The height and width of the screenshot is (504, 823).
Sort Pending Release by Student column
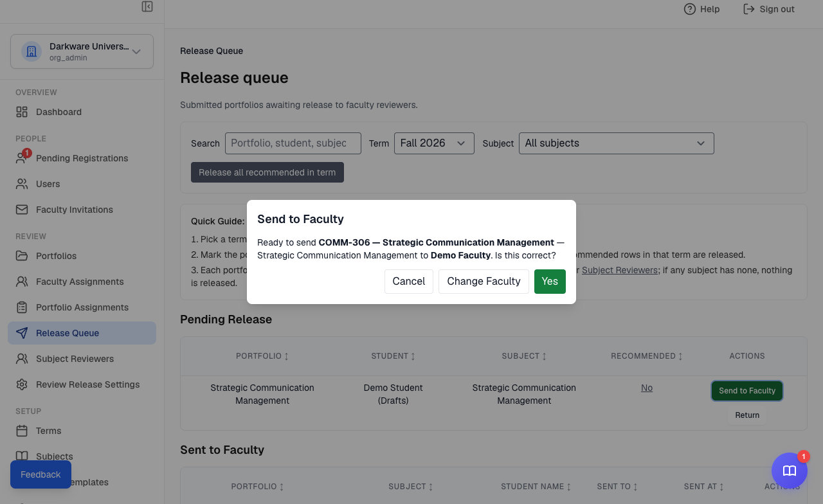[393, 356]
